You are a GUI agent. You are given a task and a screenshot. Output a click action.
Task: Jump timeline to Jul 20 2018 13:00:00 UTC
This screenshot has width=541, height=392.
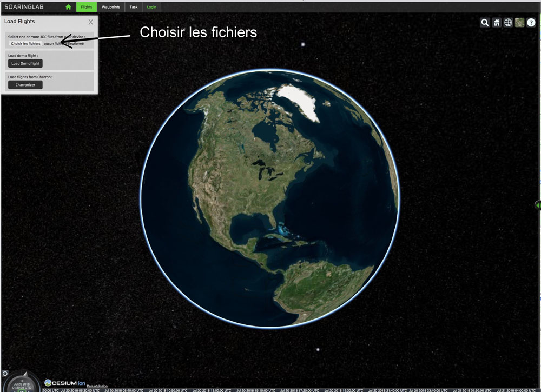tap(212, 390)
